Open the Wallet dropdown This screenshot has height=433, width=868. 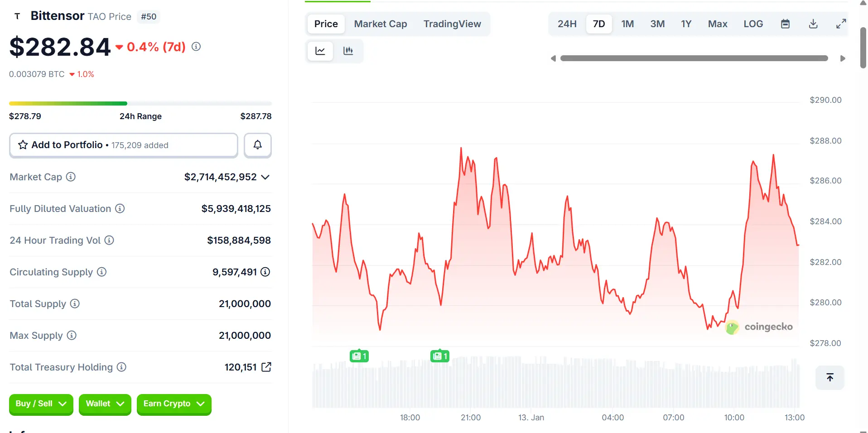pos(105,404)
